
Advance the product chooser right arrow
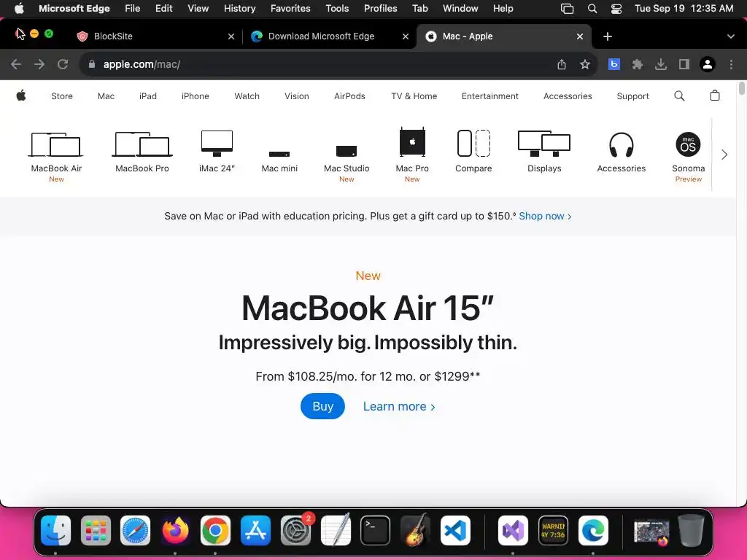tap(724, 155)
